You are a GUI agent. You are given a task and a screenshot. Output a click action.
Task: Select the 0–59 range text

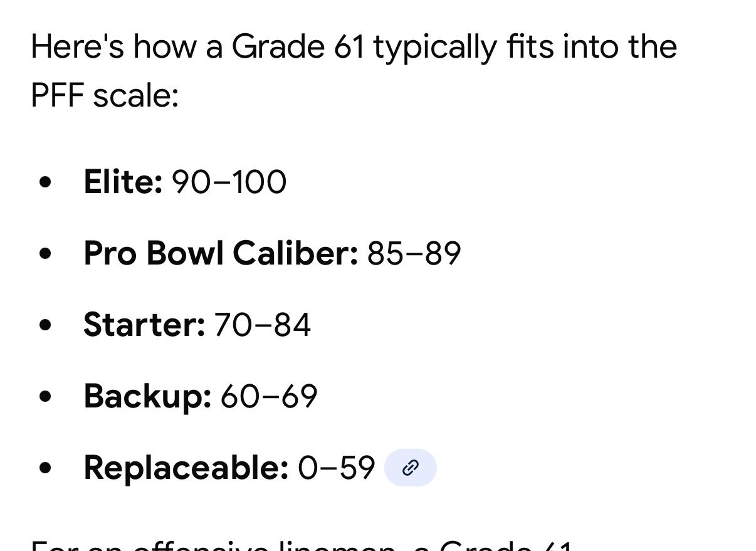tap(336, 468)
